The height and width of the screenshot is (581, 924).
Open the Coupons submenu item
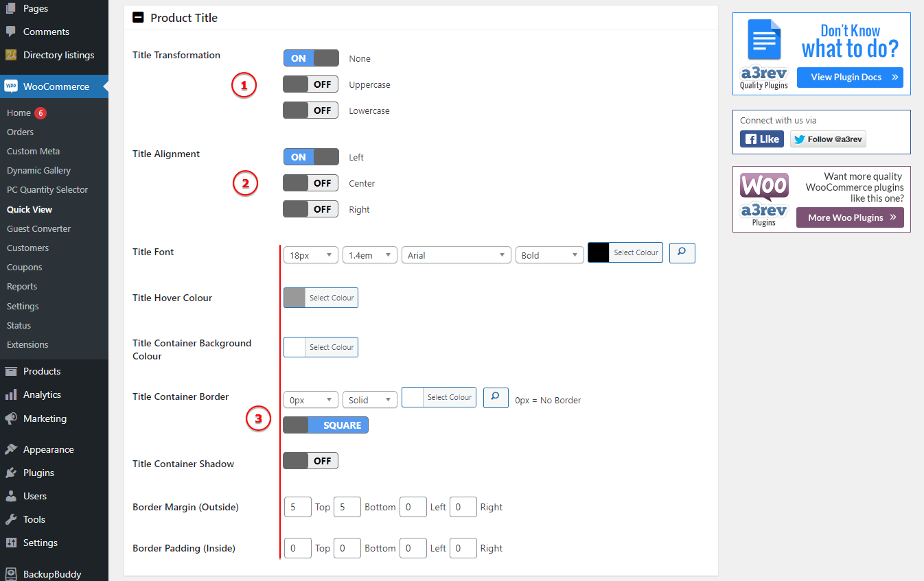[24, 267]
